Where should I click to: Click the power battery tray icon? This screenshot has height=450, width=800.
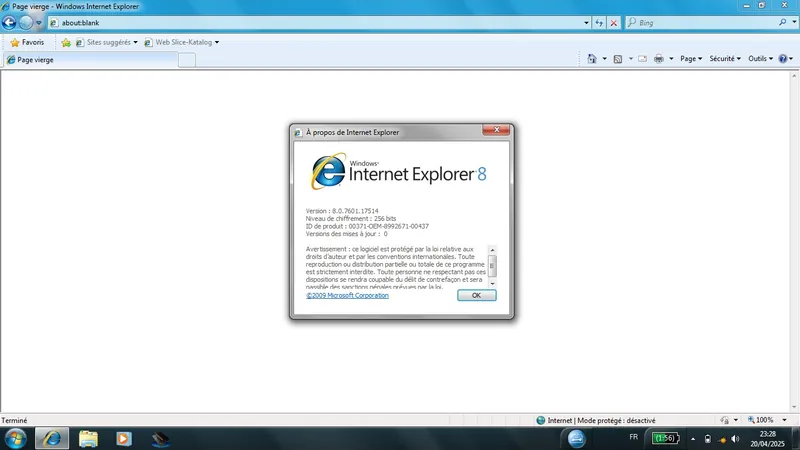point(708,439)
